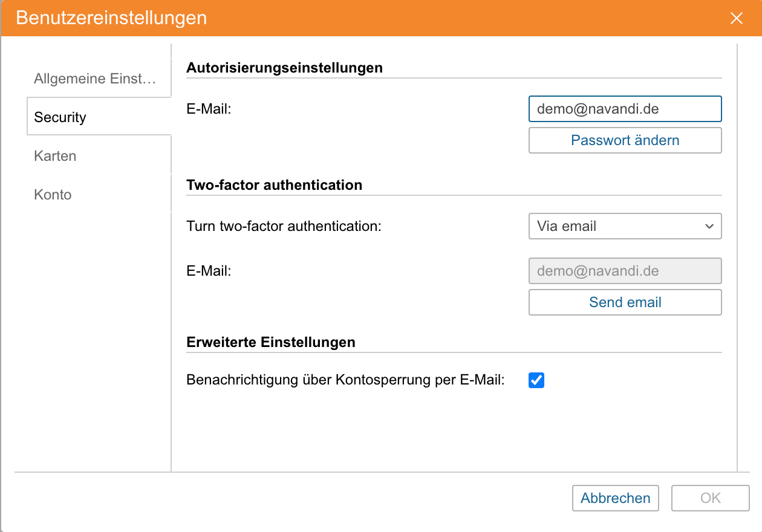
Task: Click the Benutzereinstellungen title bar text
Action: (x=111, y=18)
